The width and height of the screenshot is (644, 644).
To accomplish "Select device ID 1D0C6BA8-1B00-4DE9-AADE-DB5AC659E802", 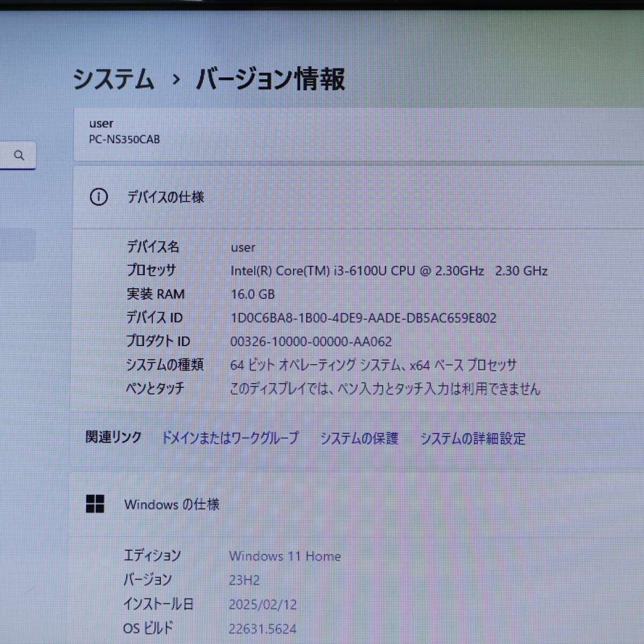I will pyautogui.click(x=364, y=318).
